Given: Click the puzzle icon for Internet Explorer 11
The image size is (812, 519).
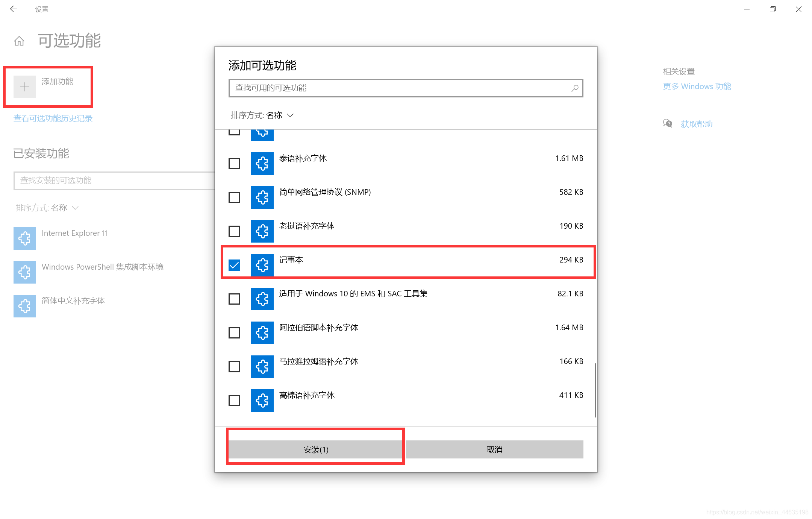Looking at the screenshot, I should (25, 238).
